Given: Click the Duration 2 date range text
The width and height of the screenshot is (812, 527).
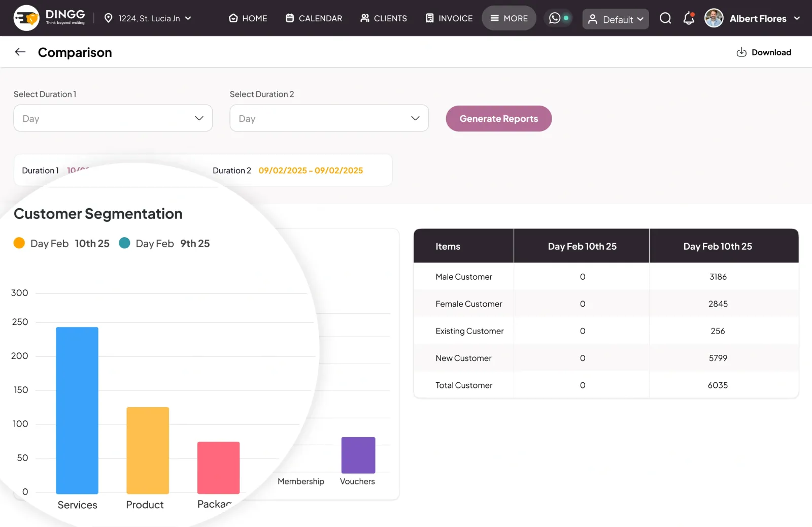Looking at the screenshot, I should click(311, 171).
